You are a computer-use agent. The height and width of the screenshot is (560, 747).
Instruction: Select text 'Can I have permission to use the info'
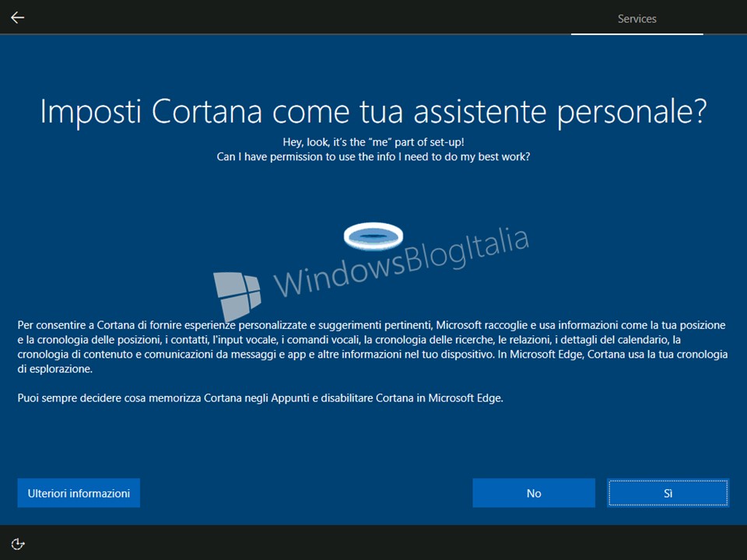(307, 156)
